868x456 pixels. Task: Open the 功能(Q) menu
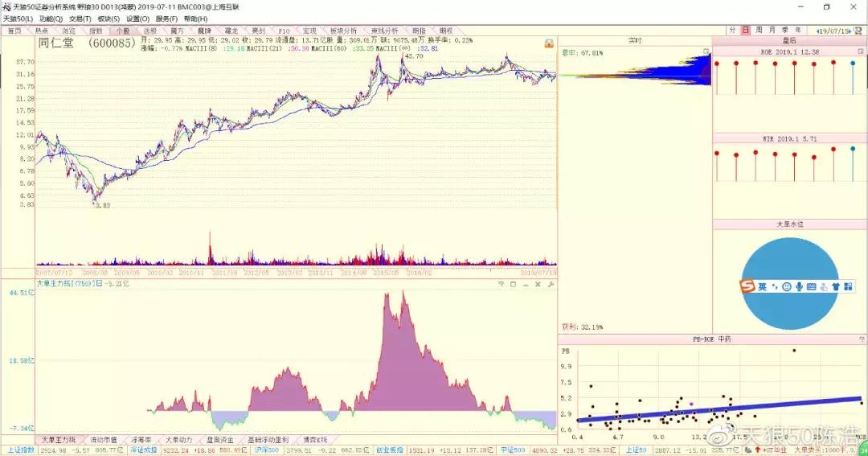[51, 18]
